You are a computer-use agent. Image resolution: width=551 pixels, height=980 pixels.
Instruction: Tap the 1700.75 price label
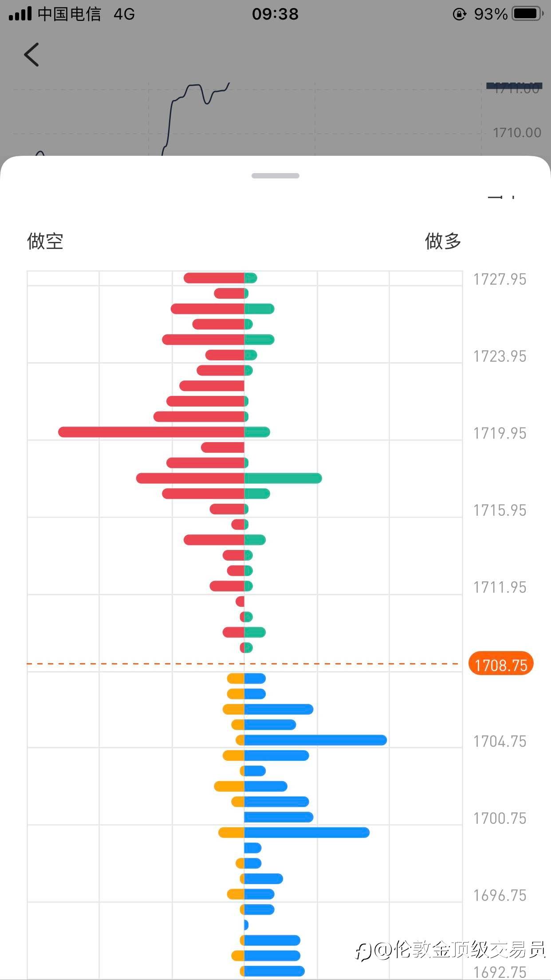click(x=500, y=818)
